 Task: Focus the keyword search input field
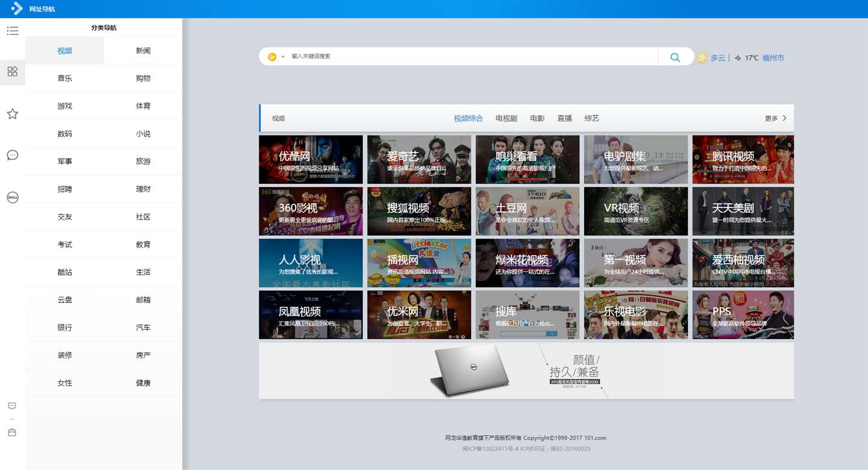click(473, 56)
